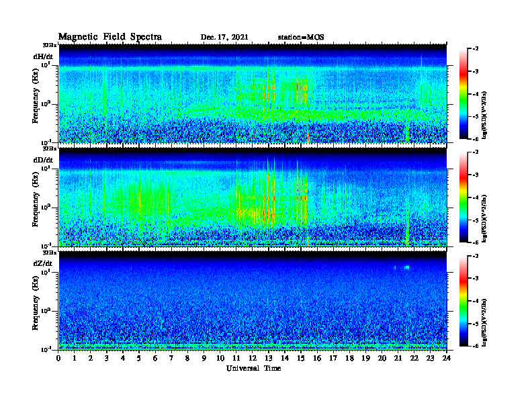Image resolution: width=532 pixels, height=411 pixels.
Task: Click "-5" on the dD/dt color scale
Action: tap(476, 220)
